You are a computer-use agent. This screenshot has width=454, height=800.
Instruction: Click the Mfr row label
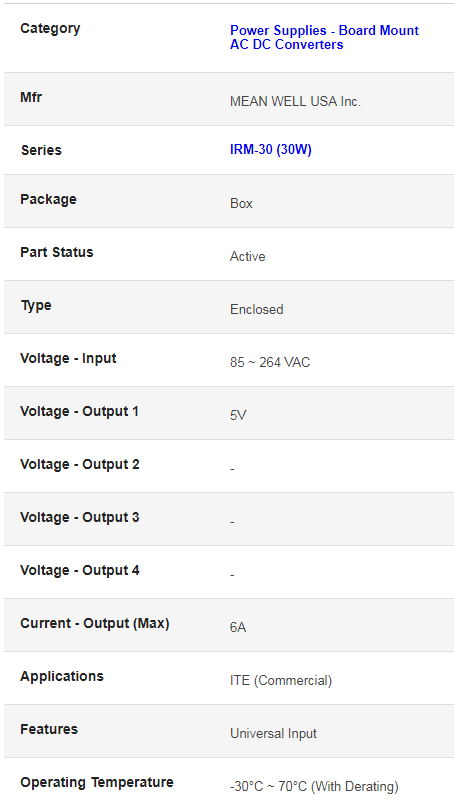31,97
